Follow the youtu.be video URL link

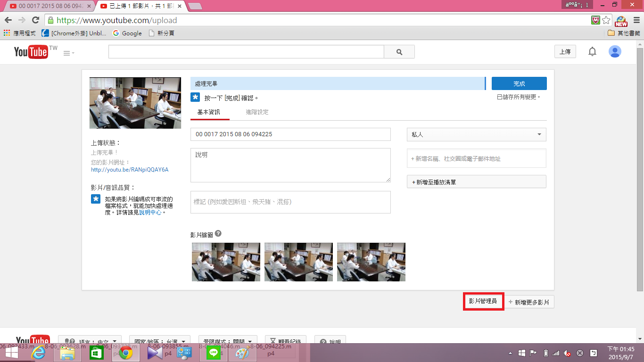tap(130, 170)
